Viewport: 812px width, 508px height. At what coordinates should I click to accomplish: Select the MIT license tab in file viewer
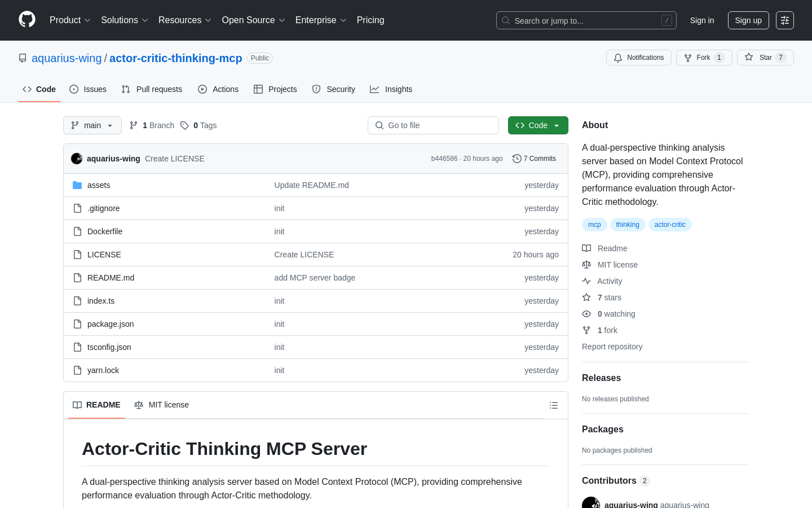(x=161, y=405)
